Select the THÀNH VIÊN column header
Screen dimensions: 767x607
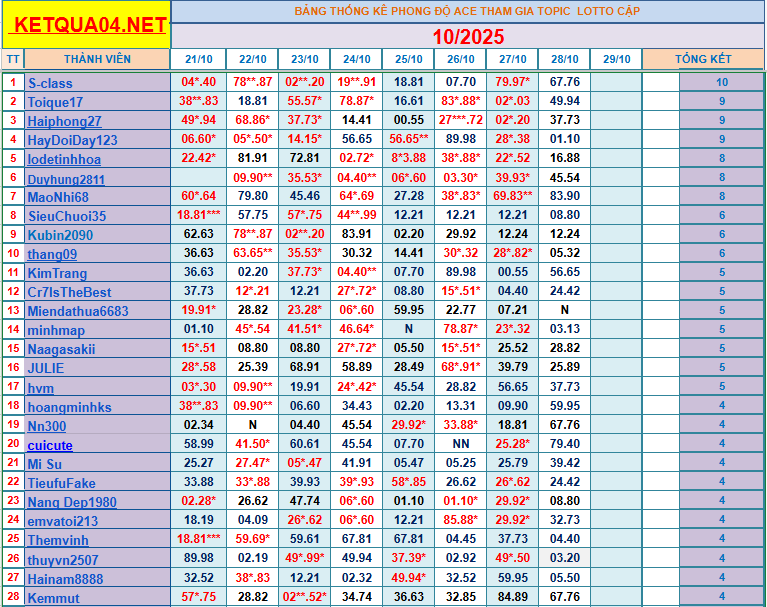97,59
